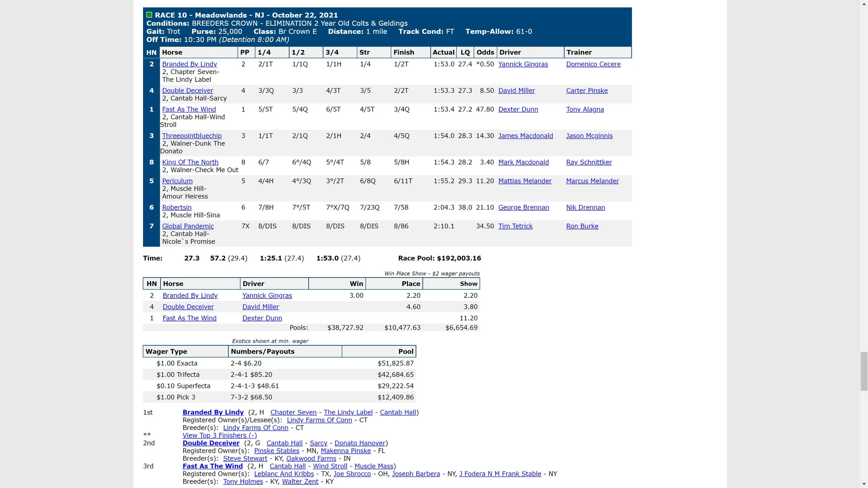Open trainer Ron Burke link
Image resolution: width=868 pixels, height=488 pixels.
(582, 226)
